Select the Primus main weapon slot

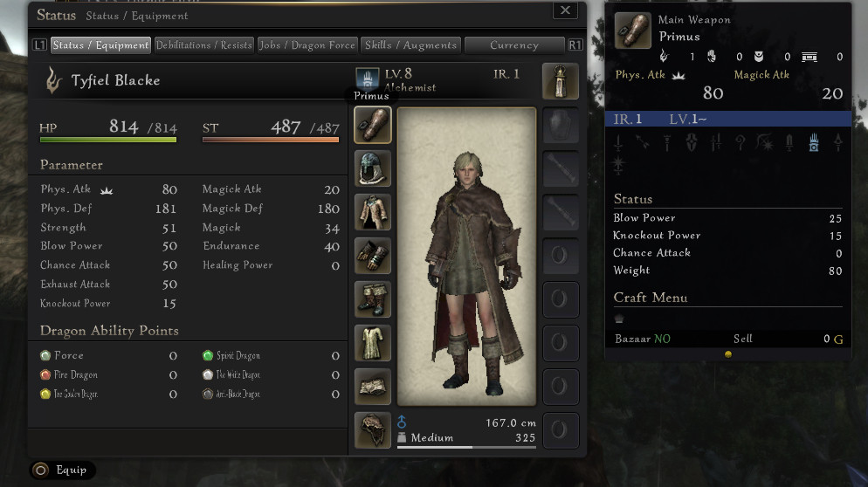pyautogui.click(x=373, y=125)
